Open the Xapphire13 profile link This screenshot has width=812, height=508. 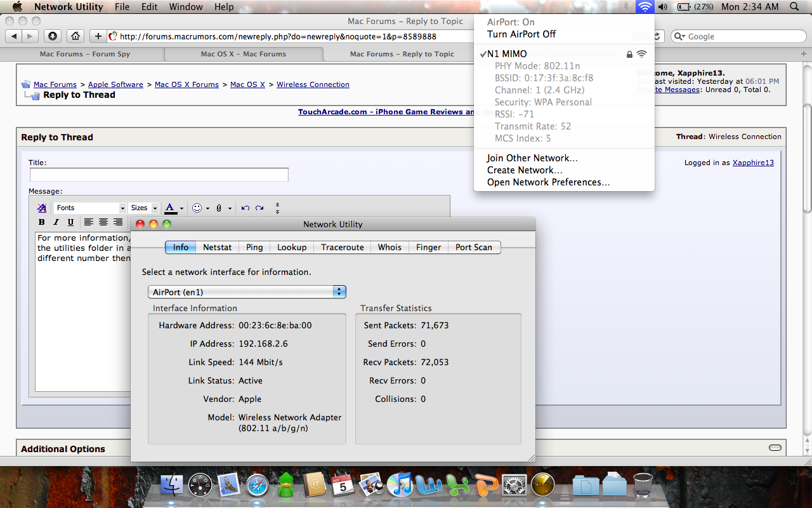pos(753,163)
